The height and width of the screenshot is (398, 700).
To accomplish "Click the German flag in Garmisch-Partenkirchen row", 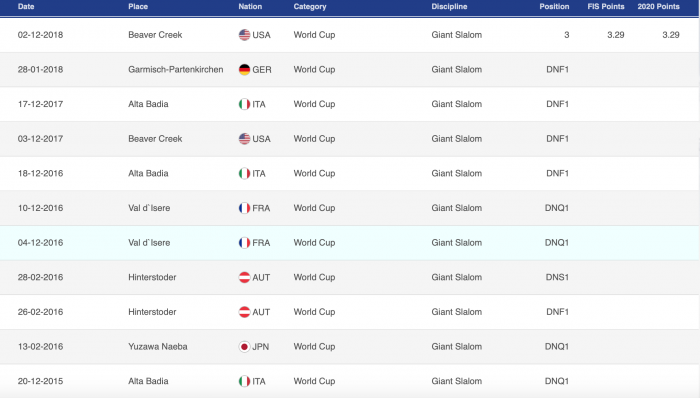I will pos(244,70).
